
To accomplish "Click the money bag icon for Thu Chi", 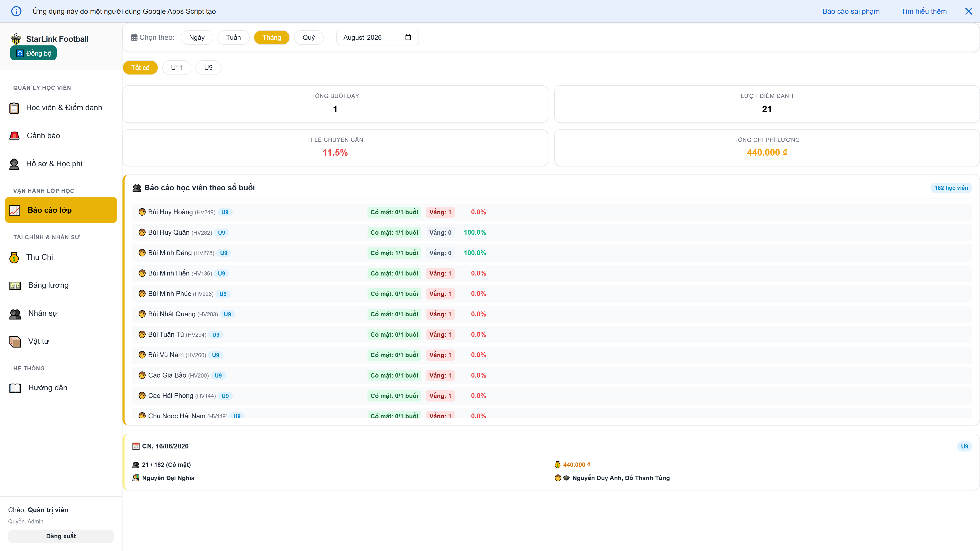I will (14, 257).
